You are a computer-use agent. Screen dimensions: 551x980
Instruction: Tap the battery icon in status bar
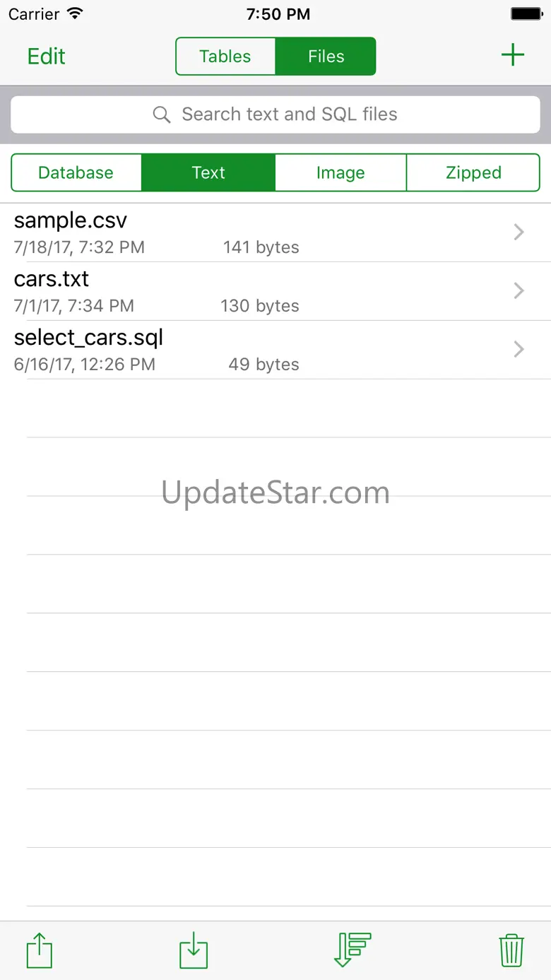coord(526,14)
